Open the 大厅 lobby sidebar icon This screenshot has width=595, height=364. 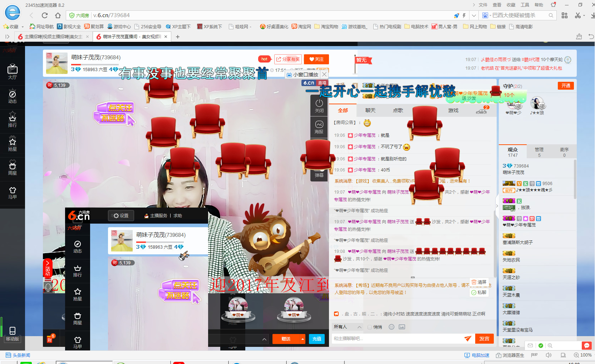pyautogui.click(x=13, y=71)
